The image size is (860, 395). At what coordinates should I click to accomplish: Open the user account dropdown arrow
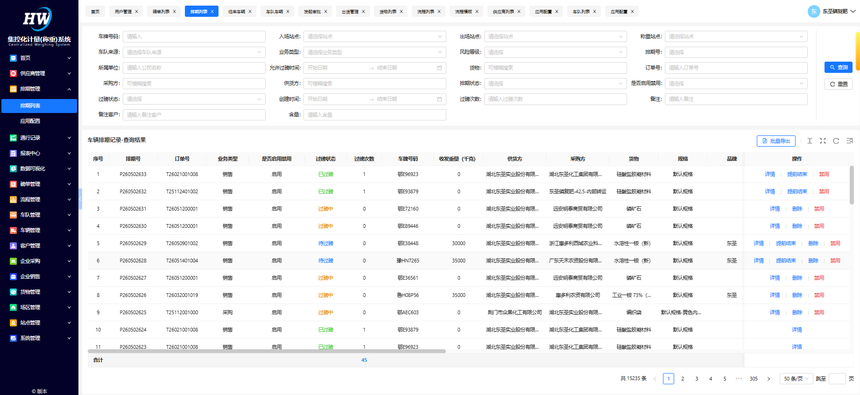pyautogui.click(x=853, y=11)
